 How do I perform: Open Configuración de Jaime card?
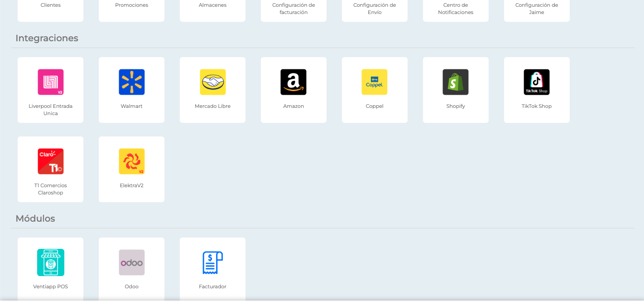click(537, 10)
